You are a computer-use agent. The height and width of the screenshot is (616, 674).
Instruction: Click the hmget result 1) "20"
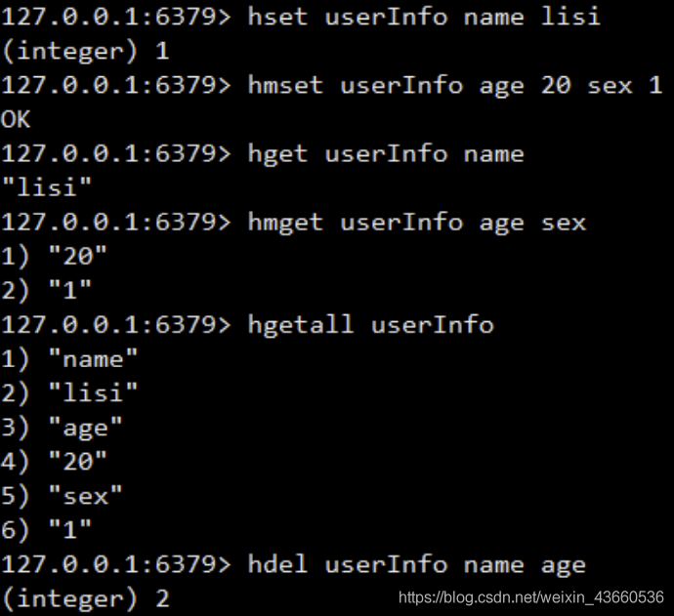click(54, 256)
